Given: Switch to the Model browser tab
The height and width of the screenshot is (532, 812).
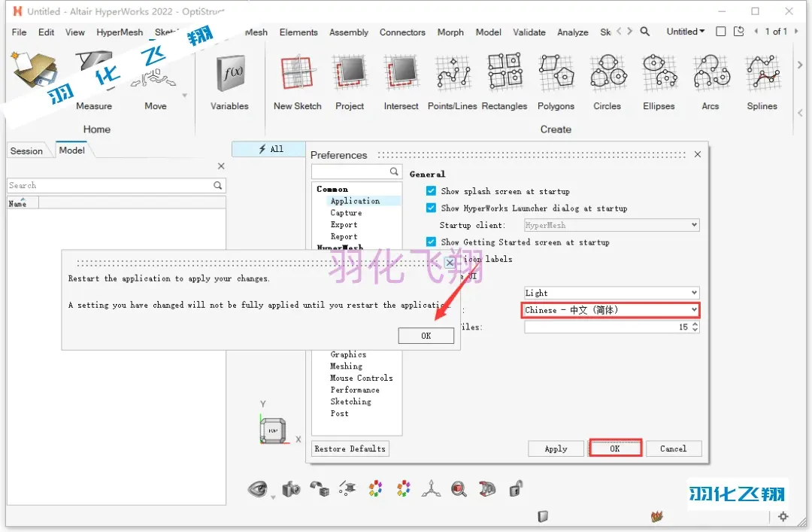Looking at the screenshot, I should coord(72,150).
